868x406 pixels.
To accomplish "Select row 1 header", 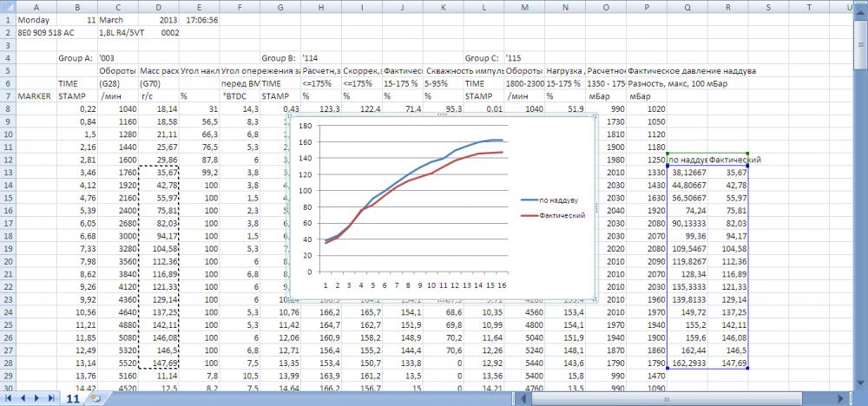I will point(8,20).
